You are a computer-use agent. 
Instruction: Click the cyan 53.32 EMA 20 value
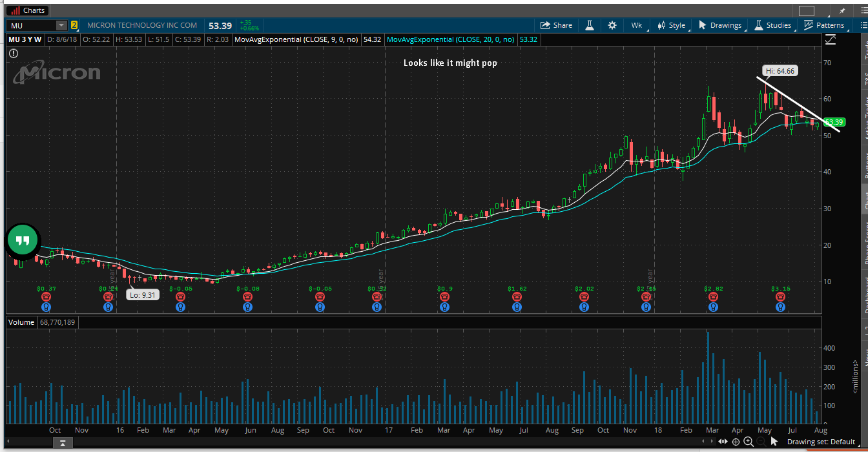pos(528,39)
